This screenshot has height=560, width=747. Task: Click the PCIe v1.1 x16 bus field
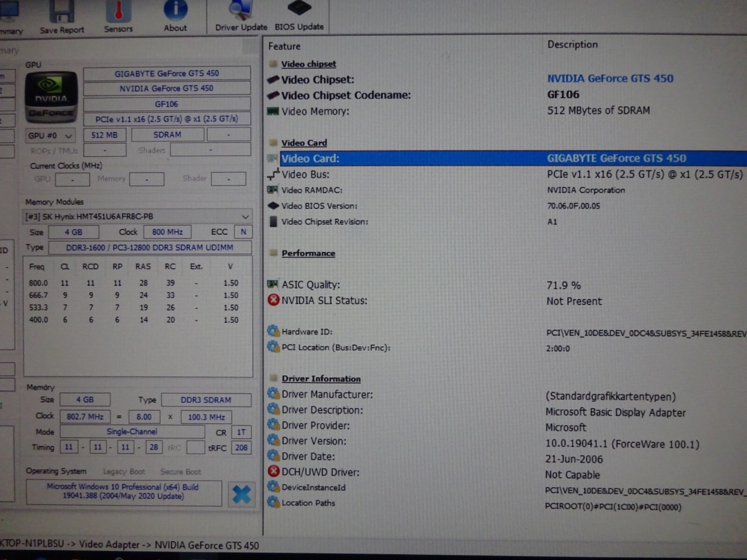pos(167,119)
